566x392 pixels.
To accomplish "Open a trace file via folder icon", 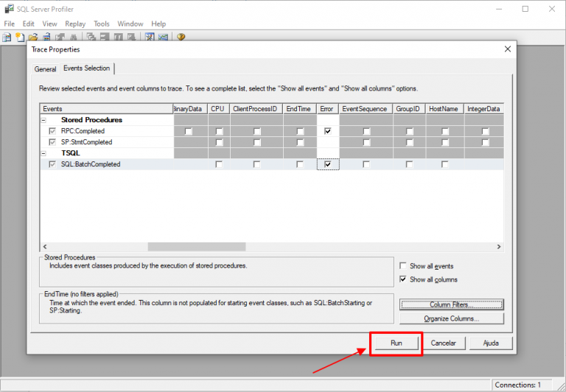I will click(33, 37).
